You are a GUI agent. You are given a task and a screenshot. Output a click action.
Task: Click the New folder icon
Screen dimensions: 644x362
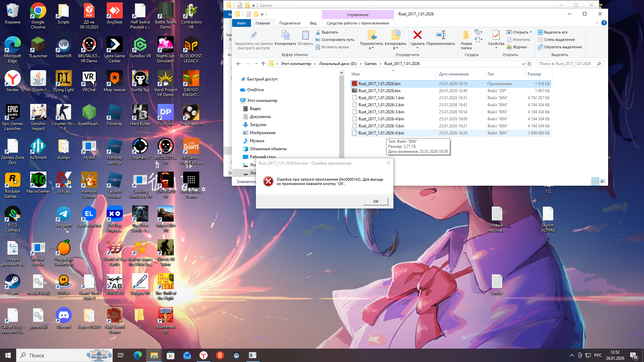[466, 35]
